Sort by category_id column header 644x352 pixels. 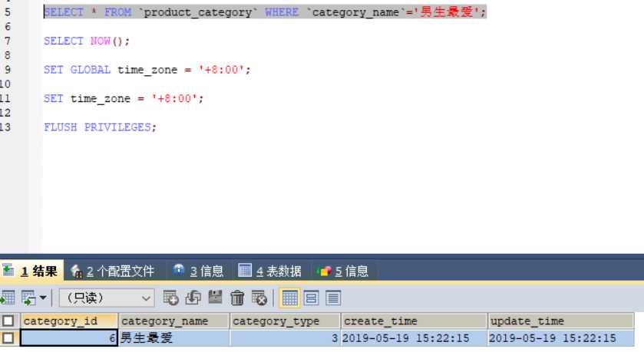69,321
